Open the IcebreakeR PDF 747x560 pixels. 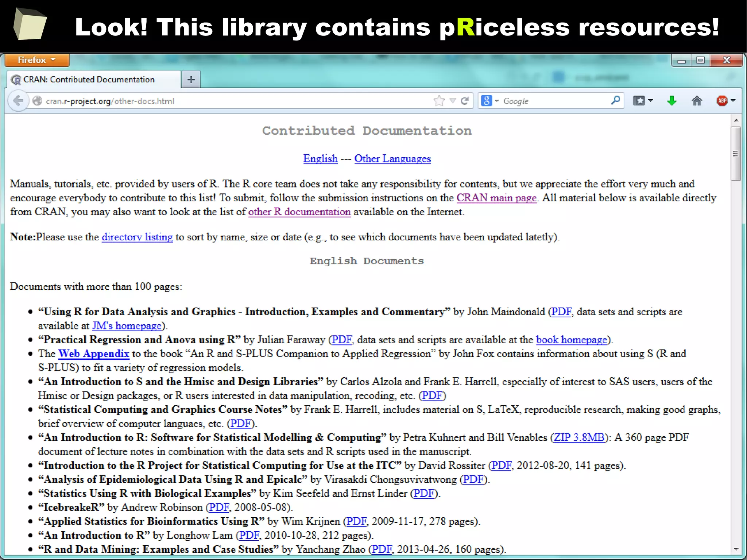click(219, 507)
